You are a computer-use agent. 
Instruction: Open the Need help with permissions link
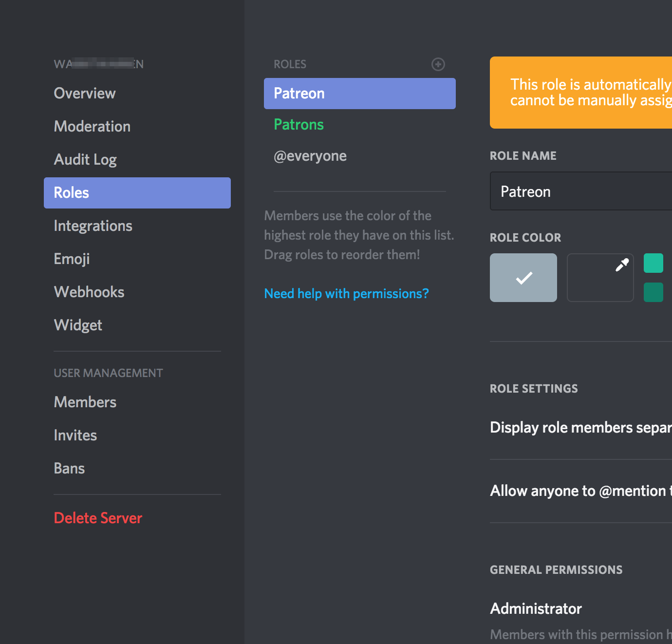[346, 294]
